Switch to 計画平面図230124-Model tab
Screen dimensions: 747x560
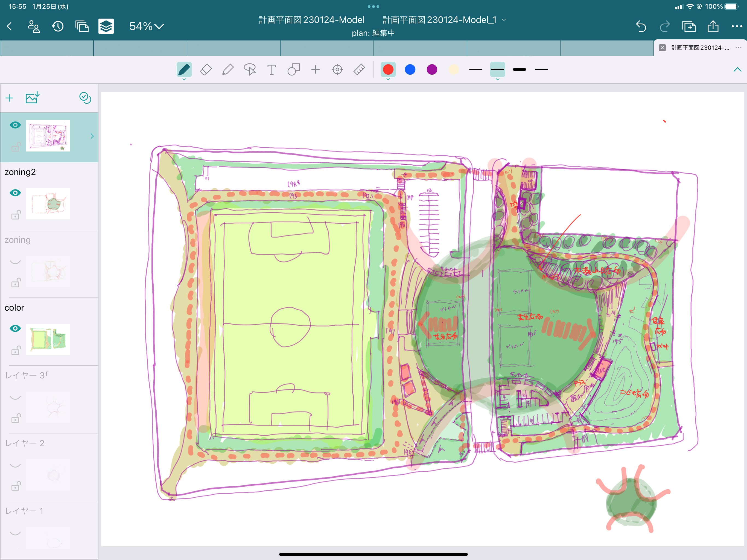coord(311,20)
